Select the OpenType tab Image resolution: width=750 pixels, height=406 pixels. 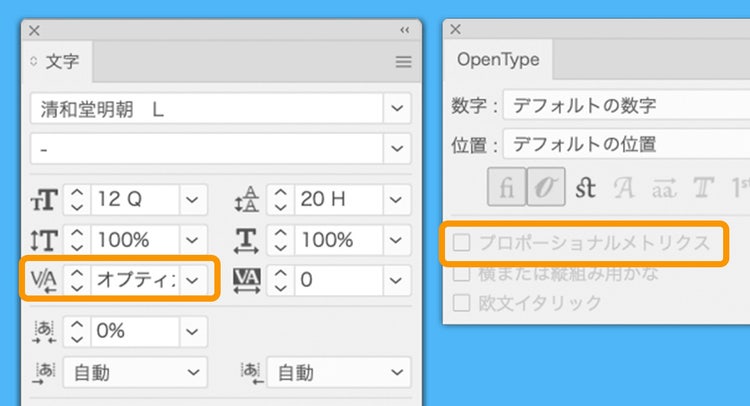(498, 59)
